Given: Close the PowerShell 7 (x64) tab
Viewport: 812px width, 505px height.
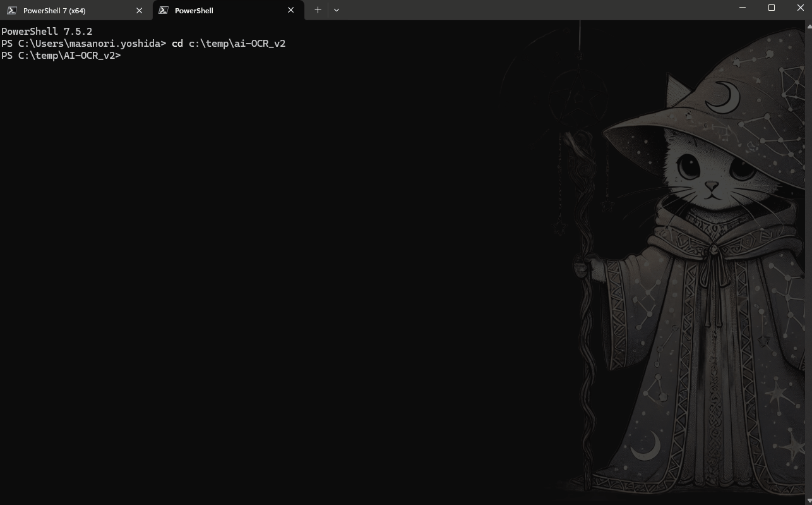Looking at the screenshot, I should pyautogui.click(x=140, y=10).
